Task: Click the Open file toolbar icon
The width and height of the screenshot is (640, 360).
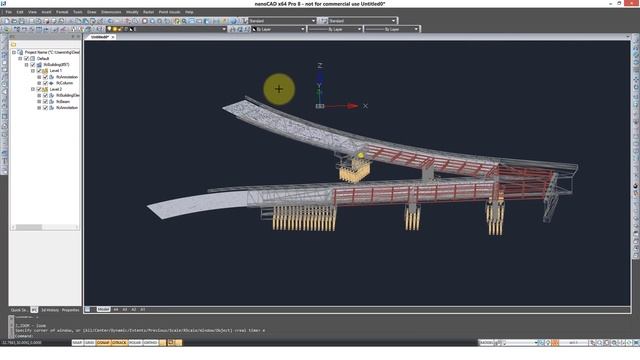Action: point(14,21)
